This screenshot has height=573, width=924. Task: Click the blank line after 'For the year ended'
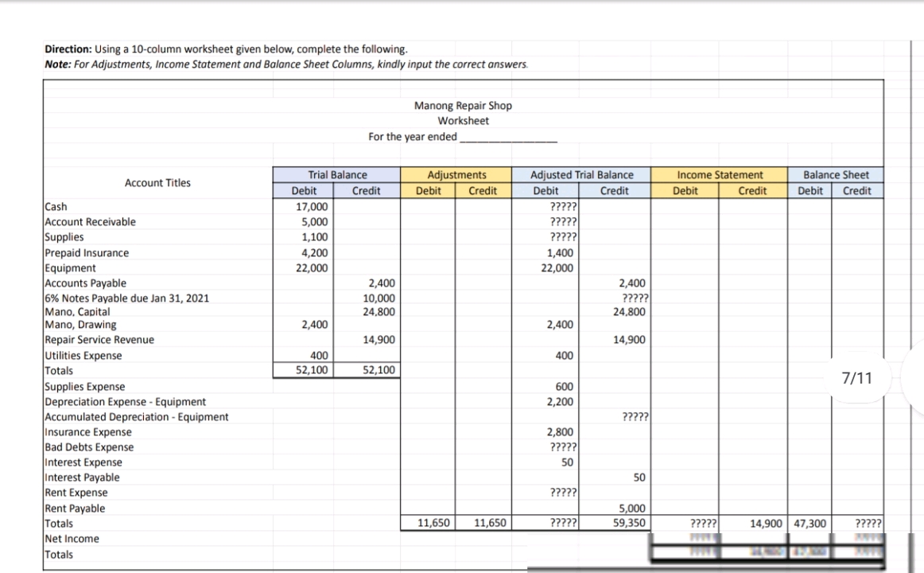tap(509, 137)
